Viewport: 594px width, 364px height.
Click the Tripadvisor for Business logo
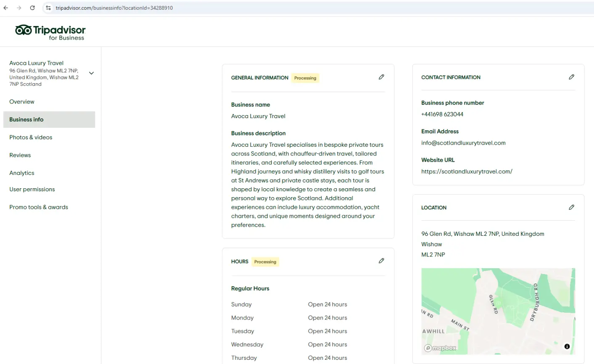[x=50, y=32]
